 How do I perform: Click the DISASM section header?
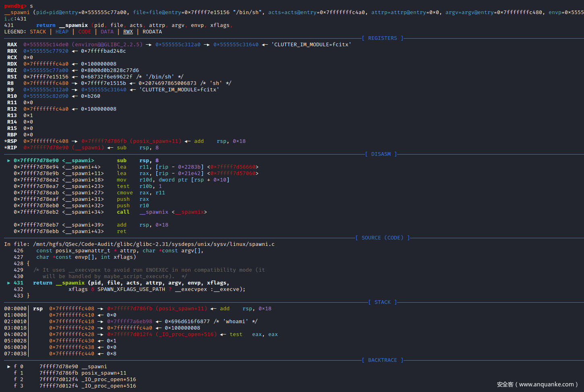tap(381, 154)
